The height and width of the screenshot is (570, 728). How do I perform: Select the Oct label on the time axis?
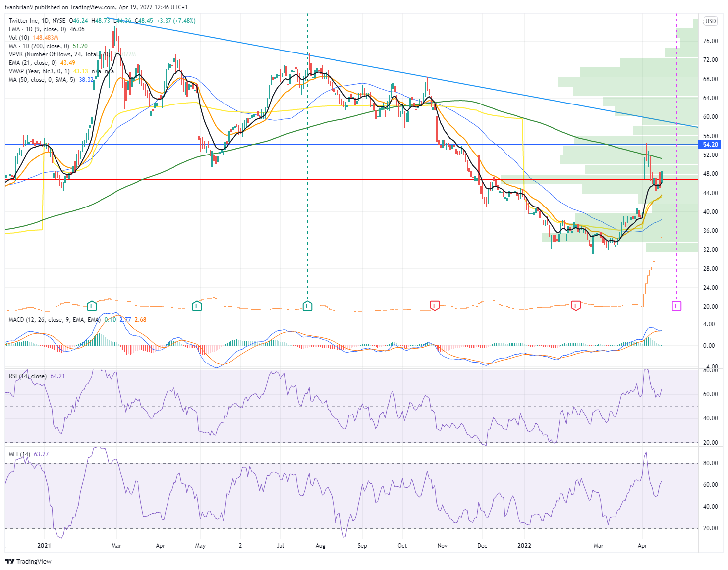(402, 546)
